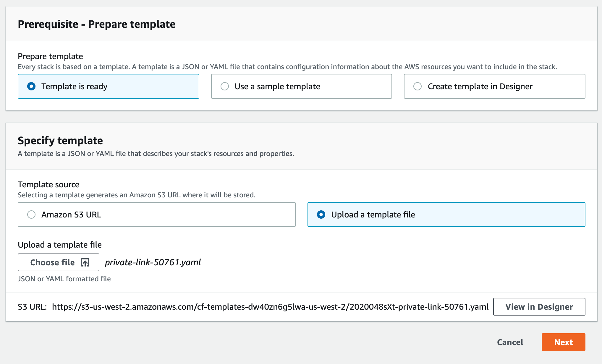
Task: Switch template source to Amazon S3 URL
Action: 156,214
